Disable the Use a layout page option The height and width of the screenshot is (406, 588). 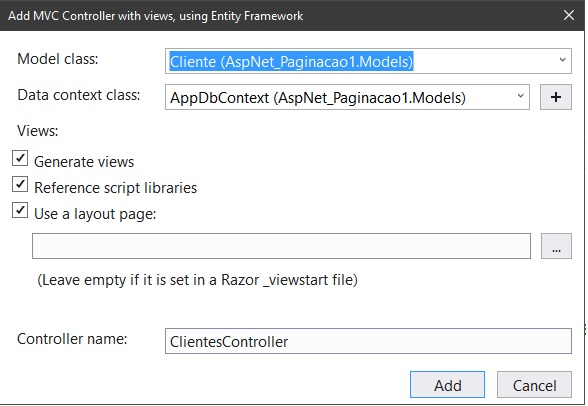click(x=20, y=210)
